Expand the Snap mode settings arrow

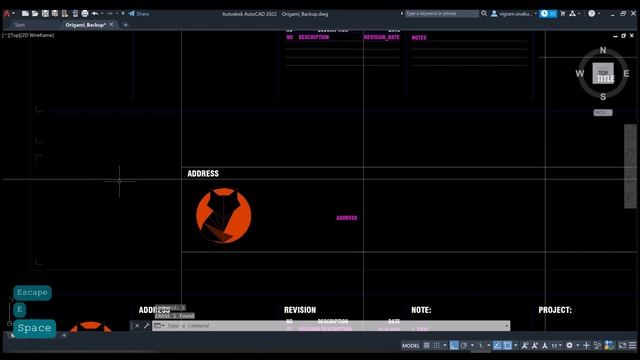point(445,346)
